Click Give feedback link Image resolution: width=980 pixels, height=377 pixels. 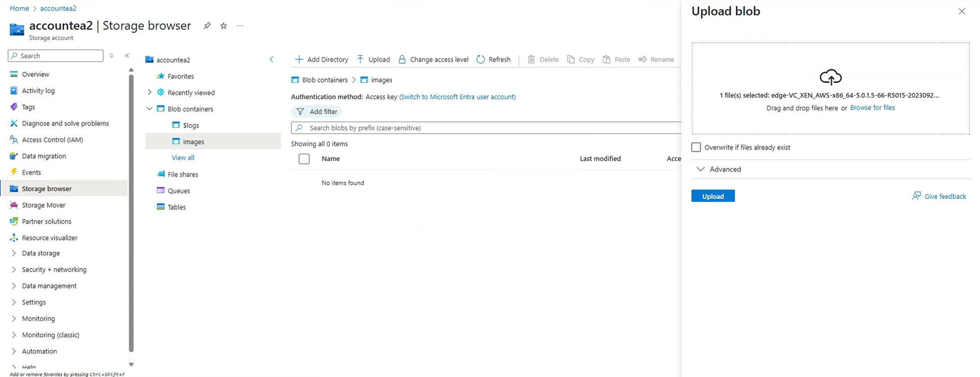pos(939,196)
